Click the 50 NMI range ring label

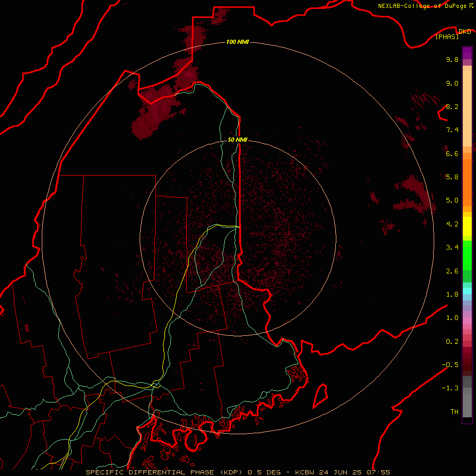tap(237, 140)
